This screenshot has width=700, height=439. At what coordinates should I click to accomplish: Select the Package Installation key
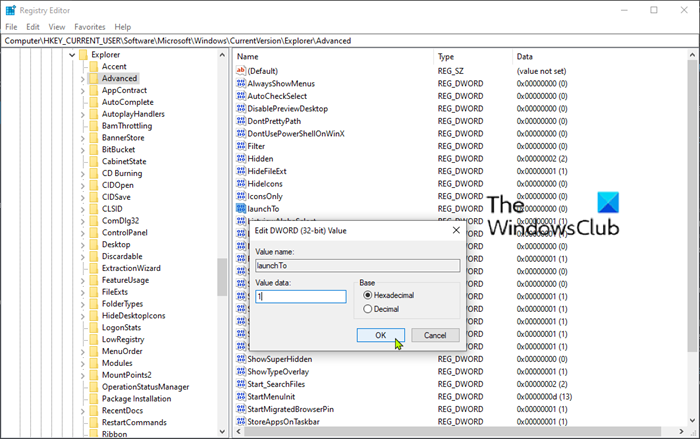coord(137,399)
